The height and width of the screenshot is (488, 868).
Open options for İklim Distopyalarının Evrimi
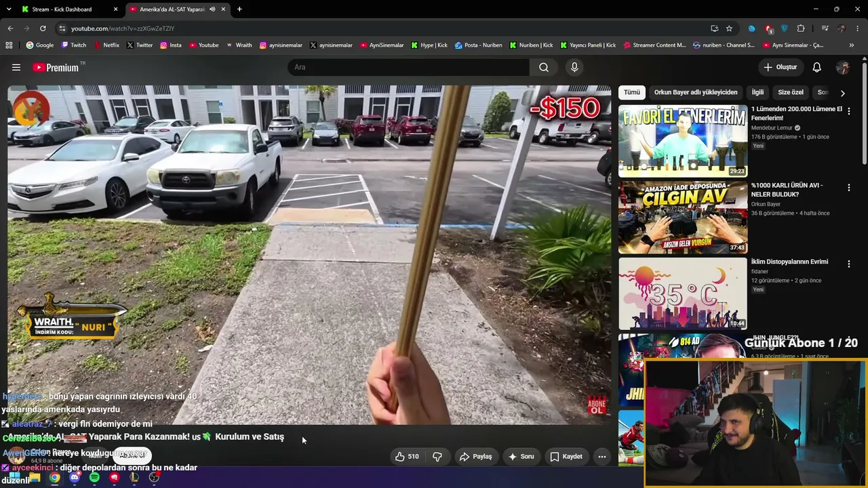click(848, 264)
